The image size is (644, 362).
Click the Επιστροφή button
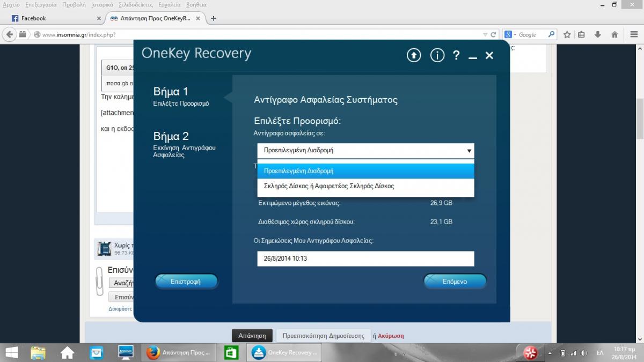coord(186,281)
